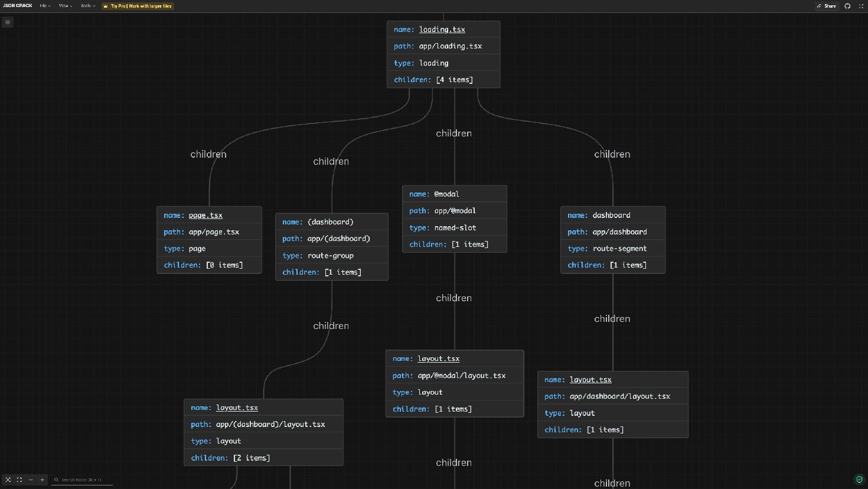The image size is (868, 489).
Task: Click children edge label above (dashboard) node
Action: [331, 161]
